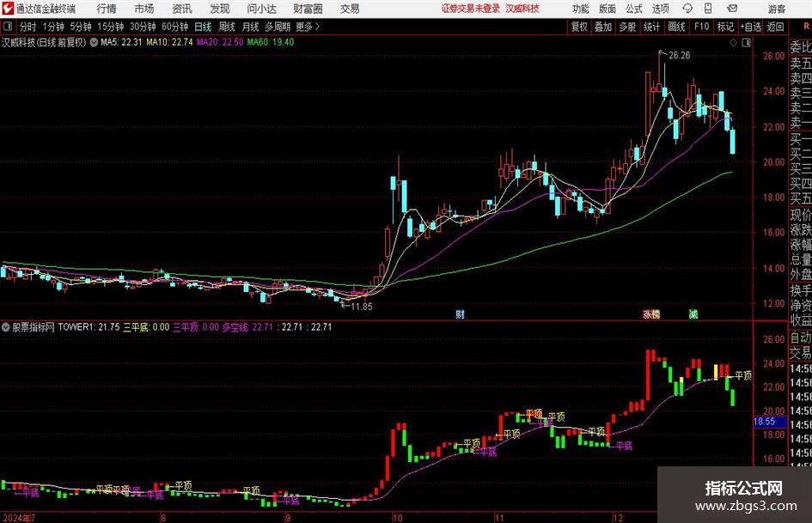Click the 减 marker on the chart bottom
Screen dimensions: 812x523
click(693, 313)
